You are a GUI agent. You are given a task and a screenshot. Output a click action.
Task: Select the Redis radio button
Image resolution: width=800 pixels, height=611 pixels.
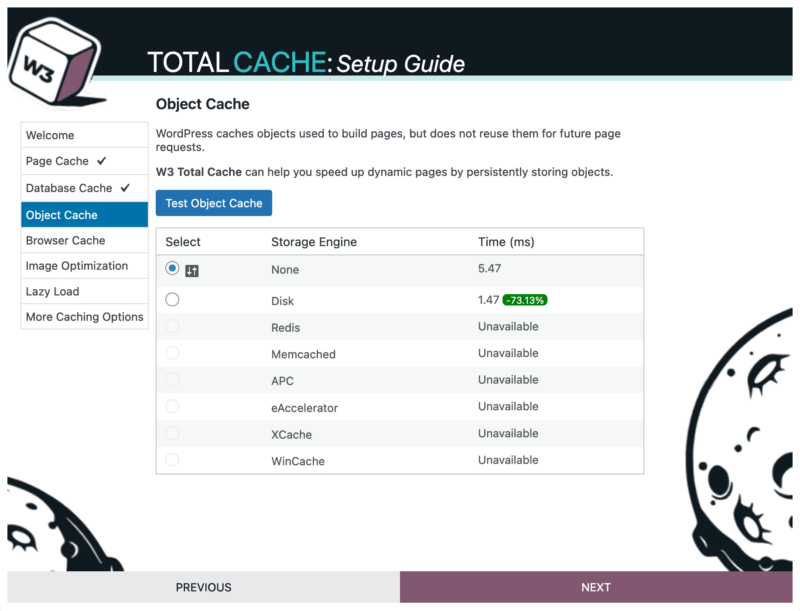pos(172,326)
